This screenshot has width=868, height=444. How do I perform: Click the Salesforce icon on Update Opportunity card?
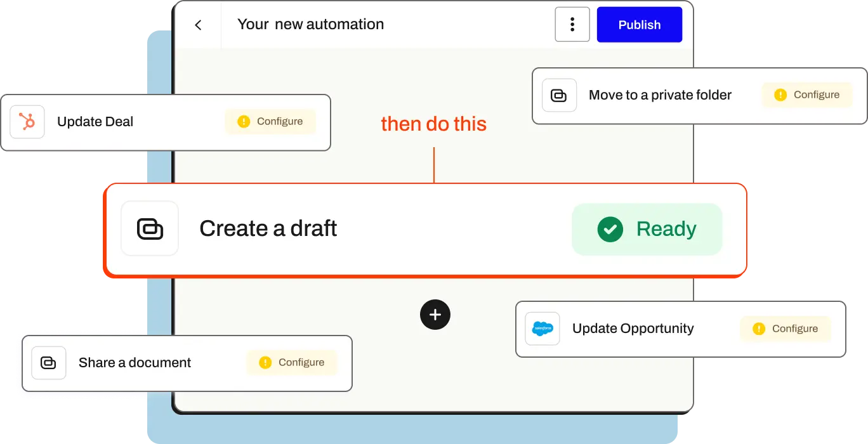point(542,329)
